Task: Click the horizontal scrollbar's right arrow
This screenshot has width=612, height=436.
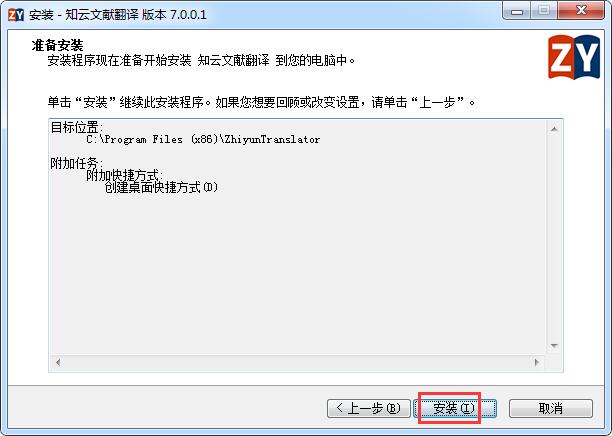Action: 537,362
